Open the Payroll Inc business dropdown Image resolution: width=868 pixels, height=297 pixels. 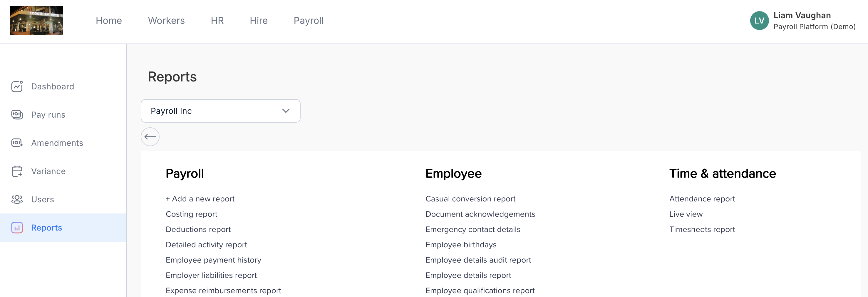pyautogui.click(x=220, y=111)
